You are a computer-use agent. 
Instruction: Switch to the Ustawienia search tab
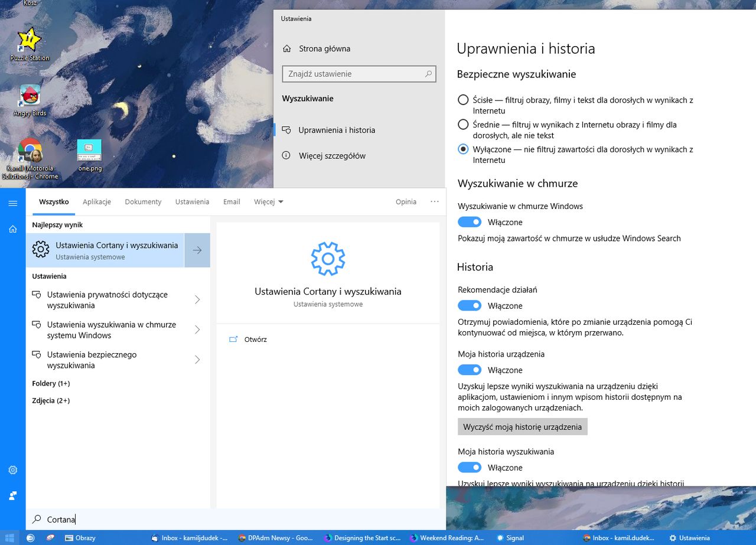pyautogui.click(x=192, y=202)
